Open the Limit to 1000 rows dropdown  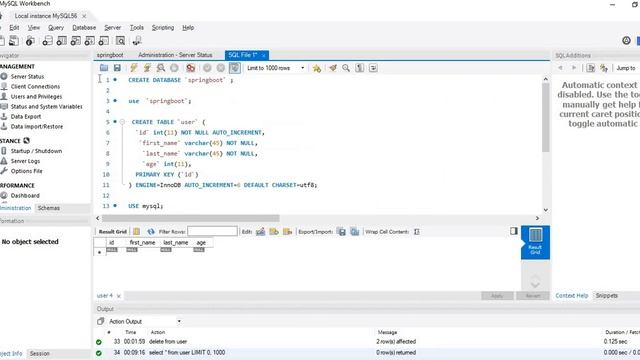276,68
